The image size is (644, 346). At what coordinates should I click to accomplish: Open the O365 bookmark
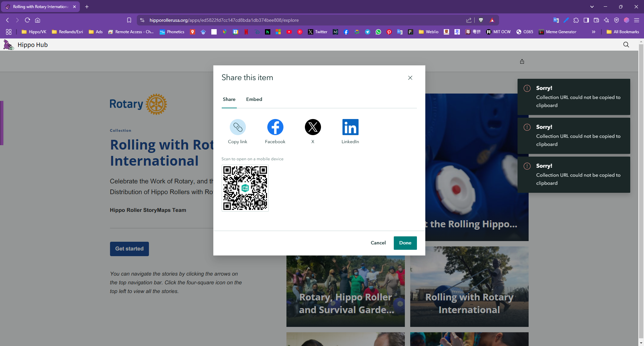point(525,32)
